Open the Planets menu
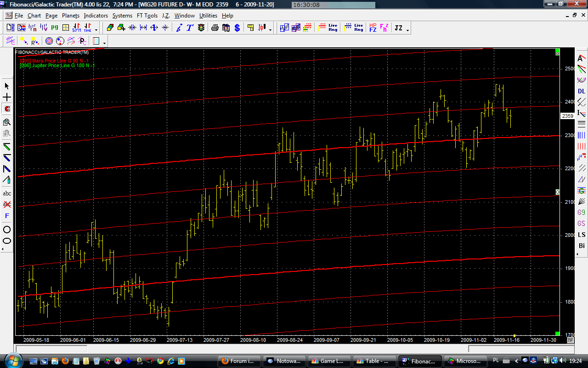588x368 pixels. click(71, 16)
